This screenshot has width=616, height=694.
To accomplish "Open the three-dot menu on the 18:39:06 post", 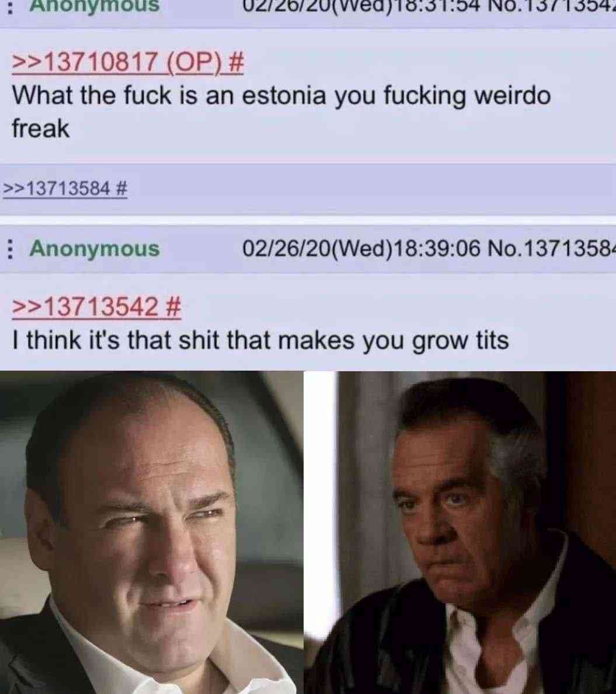I will (x=9, y=249).
